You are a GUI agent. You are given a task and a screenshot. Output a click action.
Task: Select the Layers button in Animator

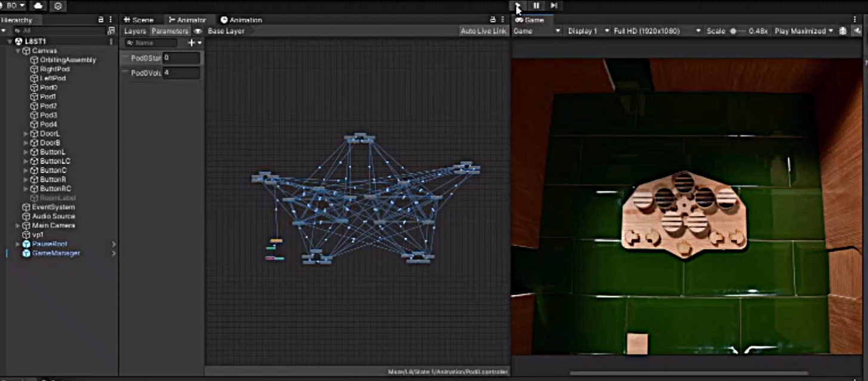click(135, 31)
